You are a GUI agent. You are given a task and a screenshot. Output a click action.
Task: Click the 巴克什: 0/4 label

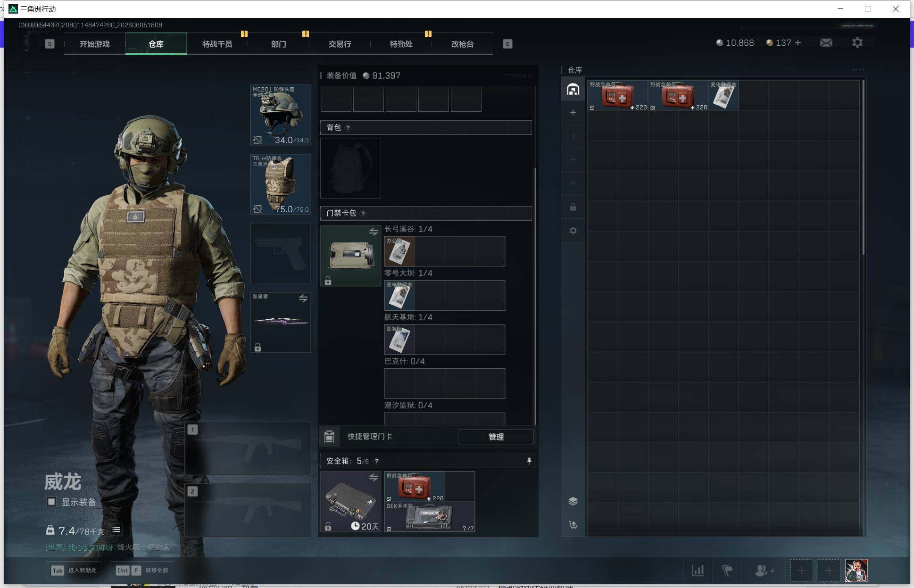[405, 361]
